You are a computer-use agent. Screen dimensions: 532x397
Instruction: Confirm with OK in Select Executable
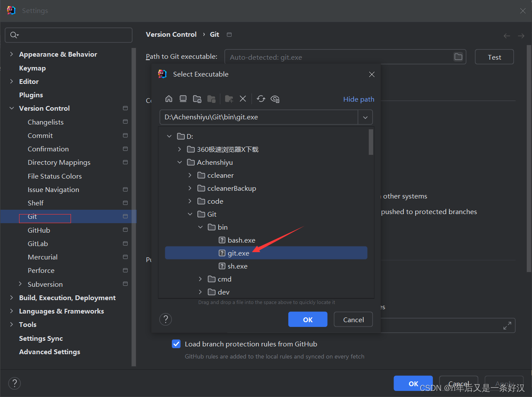(308, 320)
